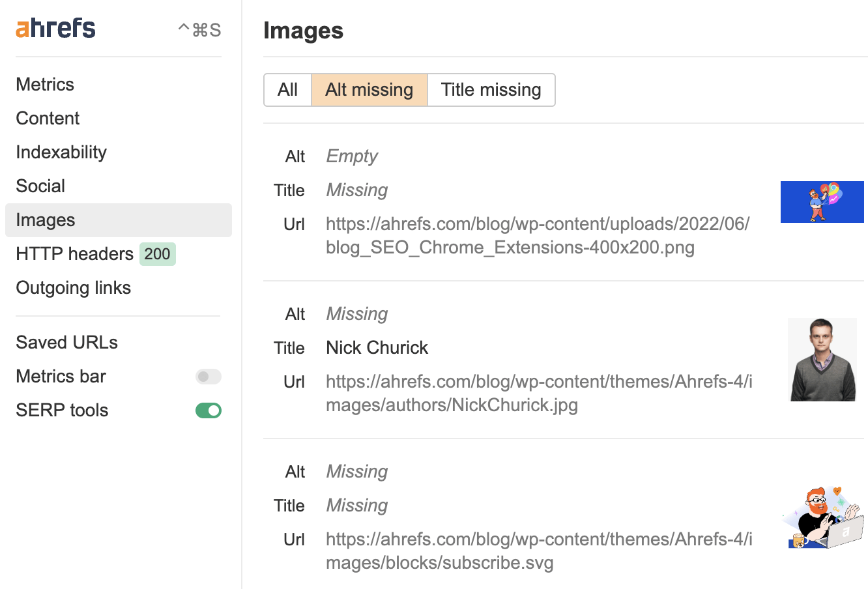
Task: Open the Outgoing links section
Action: click(74, 288)
